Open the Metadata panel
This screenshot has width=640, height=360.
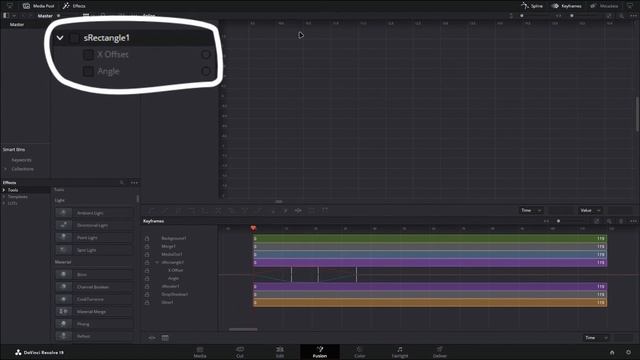604,6
